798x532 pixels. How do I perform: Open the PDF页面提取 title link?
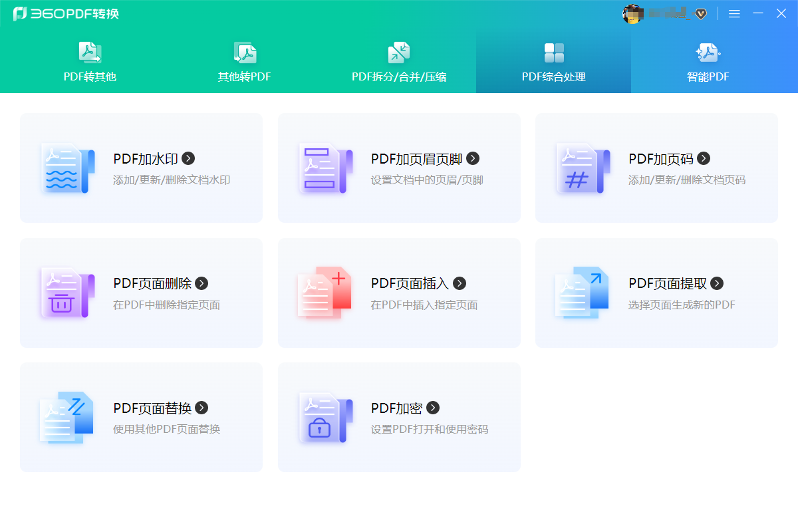pyautogui.click(x=668, y=283)
